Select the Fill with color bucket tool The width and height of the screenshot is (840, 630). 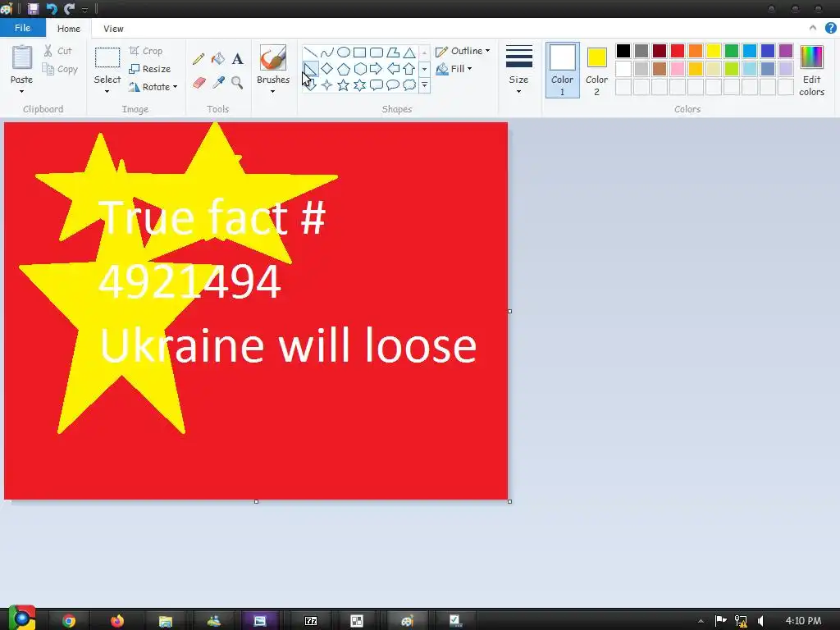click(218, 58)
